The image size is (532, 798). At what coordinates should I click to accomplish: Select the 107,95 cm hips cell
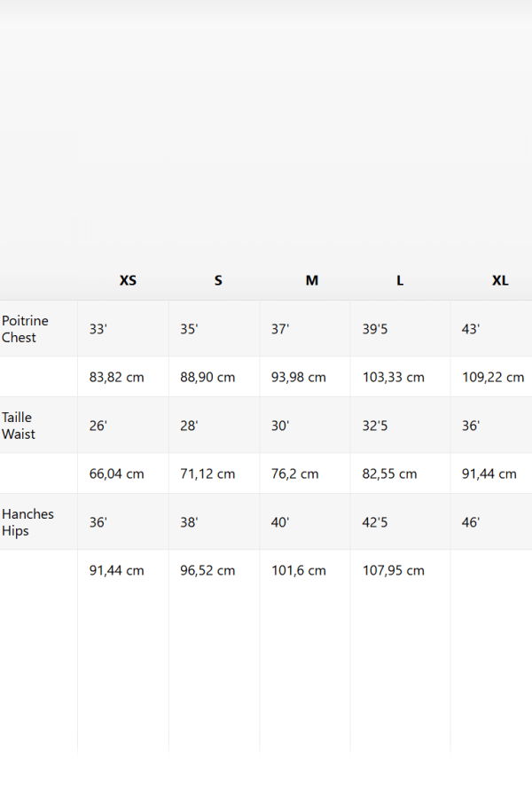point(393,570)
